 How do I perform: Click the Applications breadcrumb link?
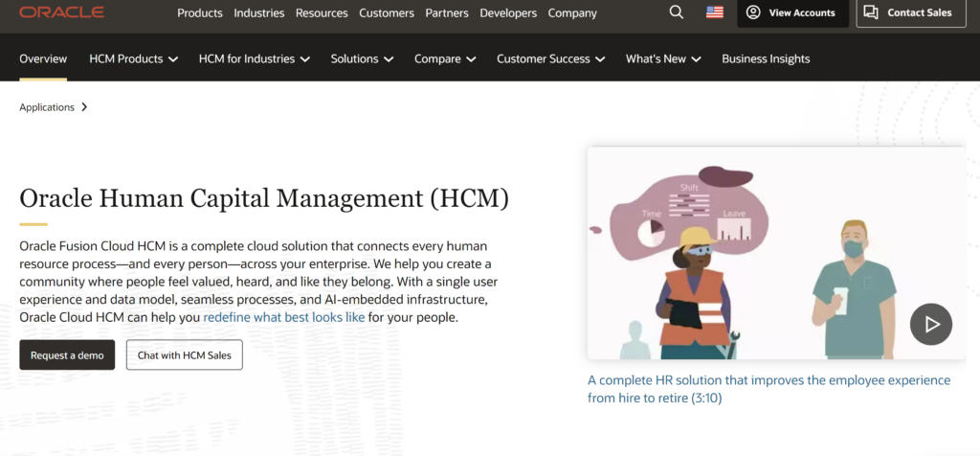coord(47,107)
